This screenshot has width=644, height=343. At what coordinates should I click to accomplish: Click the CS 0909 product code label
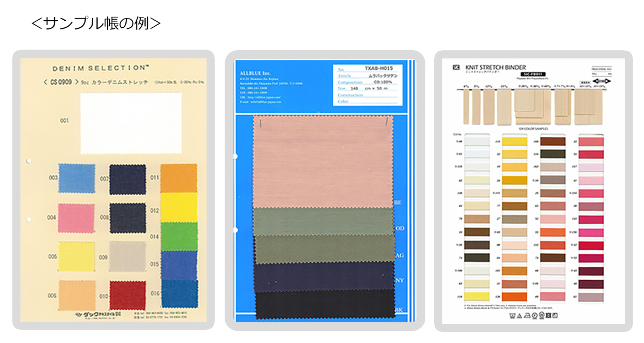point(61,82)
